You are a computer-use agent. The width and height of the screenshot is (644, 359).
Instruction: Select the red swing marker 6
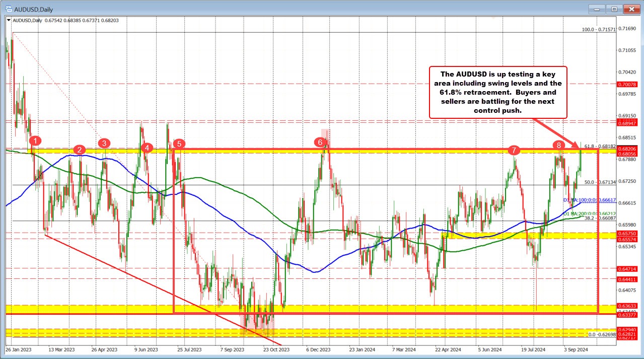point(320,142)
